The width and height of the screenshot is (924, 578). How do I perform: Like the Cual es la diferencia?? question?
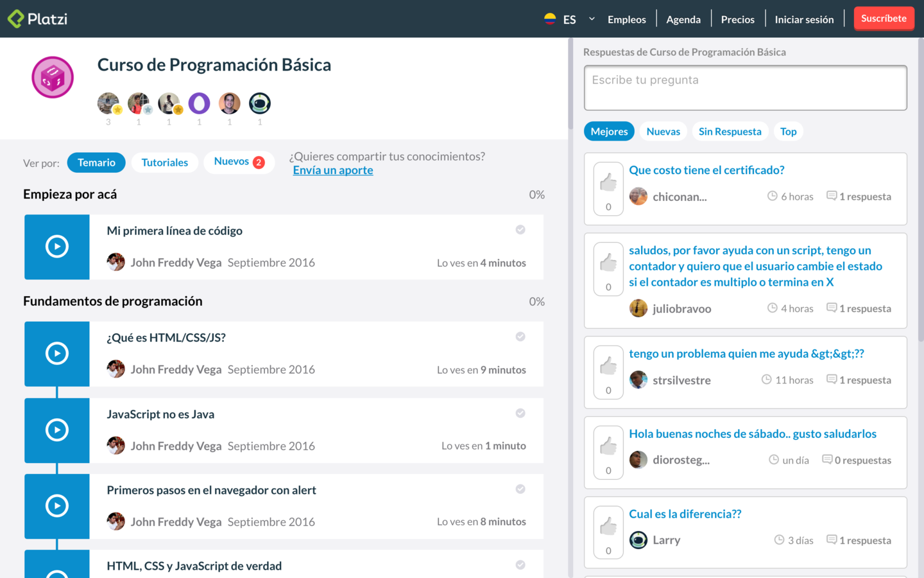pos(608,533)
